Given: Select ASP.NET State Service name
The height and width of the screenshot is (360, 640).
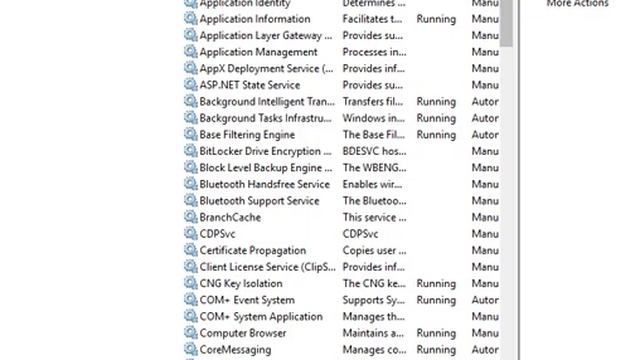Looking at the screenshot, I should [x=250, y=85].
